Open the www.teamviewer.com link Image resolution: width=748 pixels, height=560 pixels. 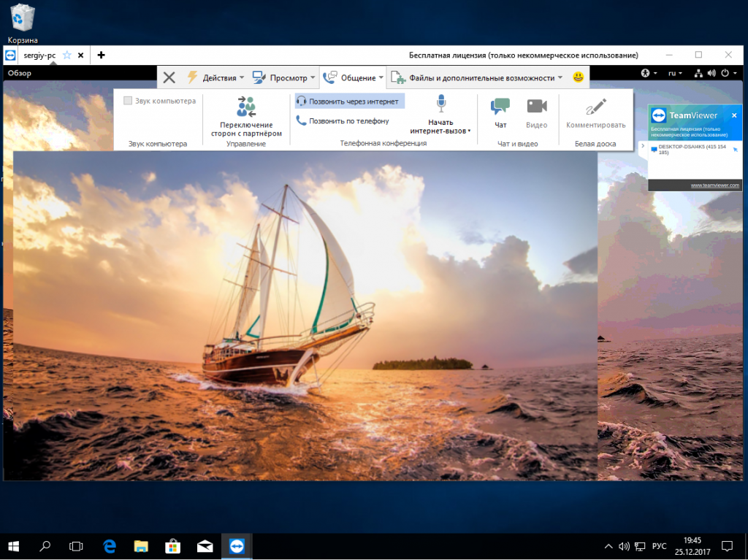point(716,185)
